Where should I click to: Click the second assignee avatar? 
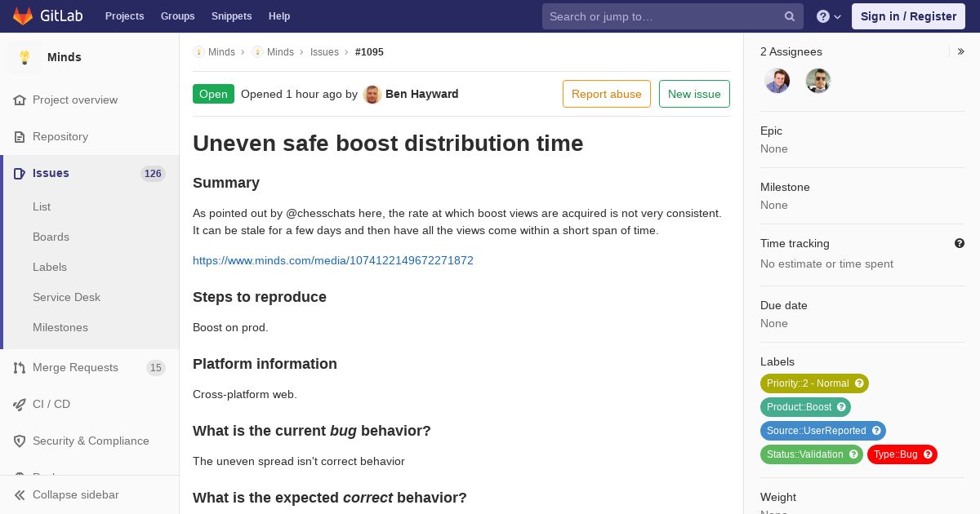(817, 81)
